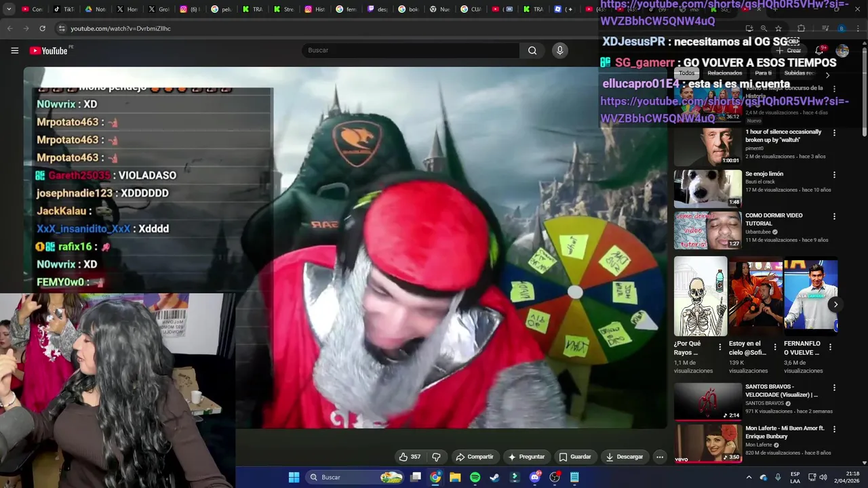Screen dimensions: 868x488
Task: Select the Todos filter chip
Action: point(687,73)
